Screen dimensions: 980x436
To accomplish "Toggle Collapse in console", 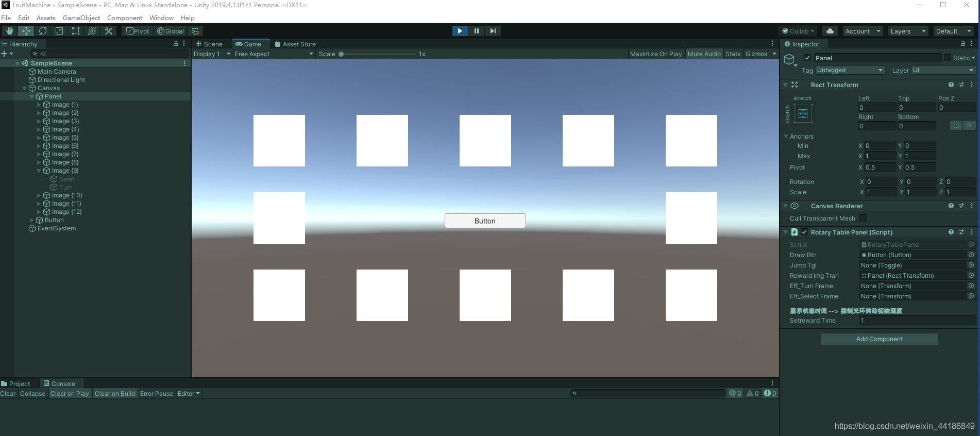I will pyautogui.click(x=32, y=394).
